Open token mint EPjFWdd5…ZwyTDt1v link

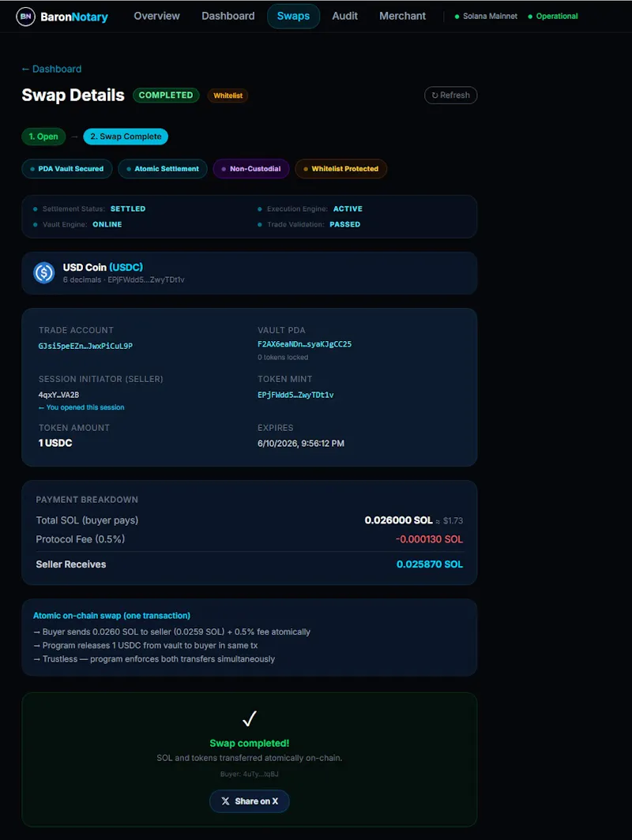295,395
